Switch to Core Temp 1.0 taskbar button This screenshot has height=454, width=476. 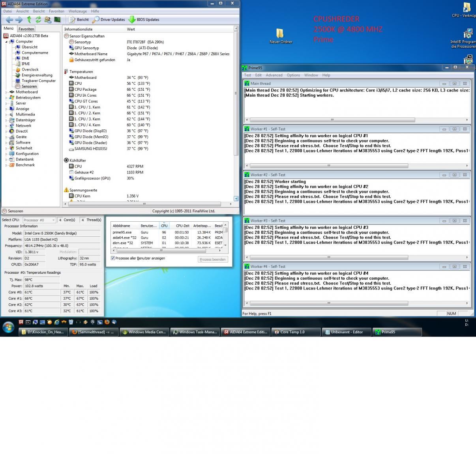pos(296,332)
